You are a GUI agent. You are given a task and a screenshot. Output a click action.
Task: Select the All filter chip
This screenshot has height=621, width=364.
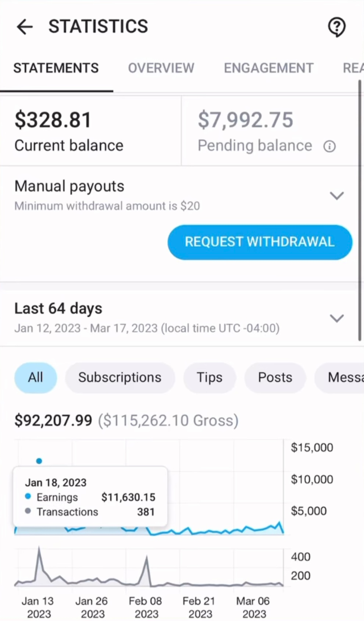tap(36, 378)
